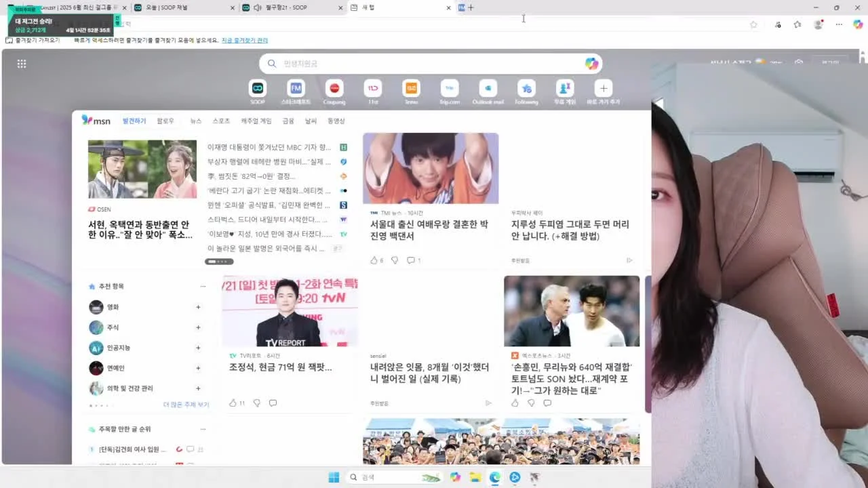This screenshot has height=488, width=868.
Task: Open comments on the 손흥민 article
Action: point(547,403)
